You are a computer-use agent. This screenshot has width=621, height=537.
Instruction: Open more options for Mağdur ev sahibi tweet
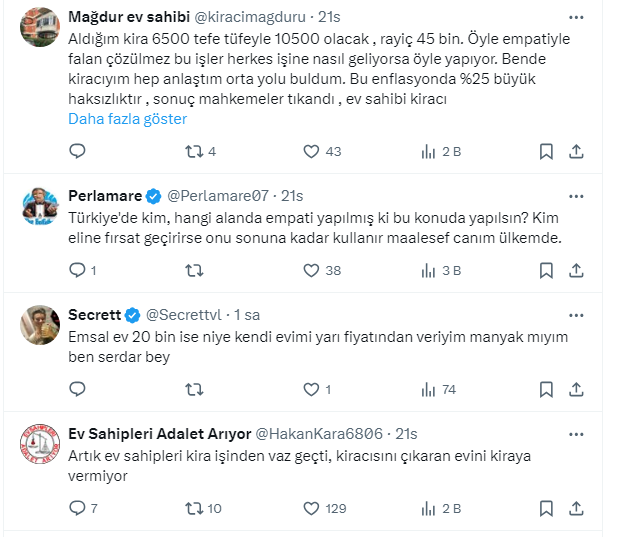pyautogui.click(x=576, y=17)
